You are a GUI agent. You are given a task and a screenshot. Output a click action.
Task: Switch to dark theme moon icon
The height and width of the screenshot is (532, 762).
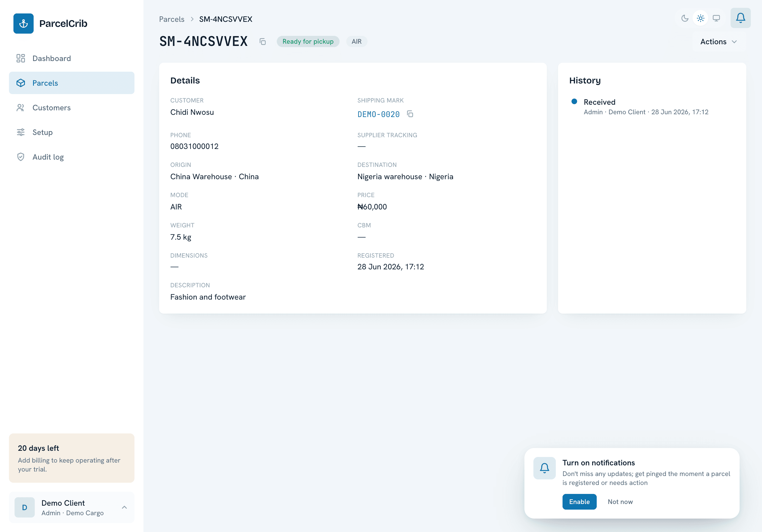pos(685,18)
